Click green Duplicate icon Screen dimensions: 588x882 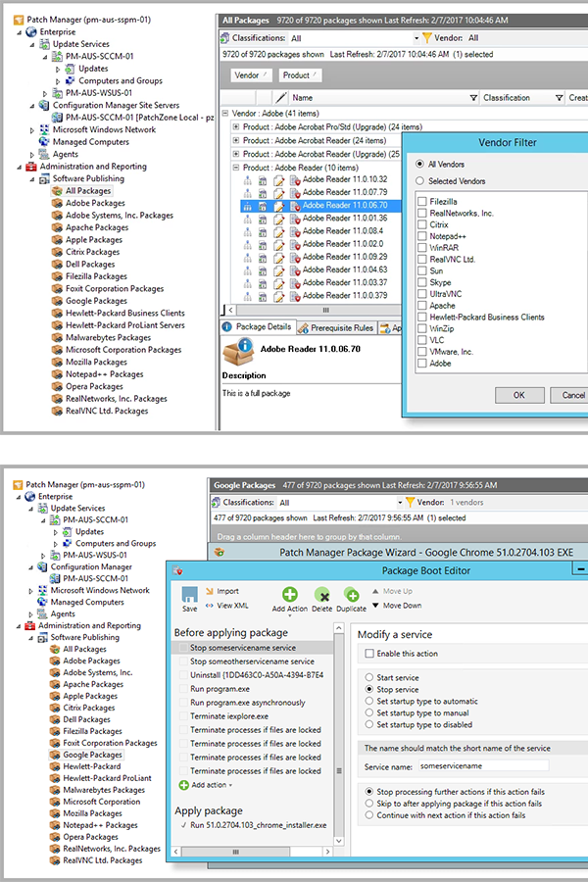[x=352, y=595]
